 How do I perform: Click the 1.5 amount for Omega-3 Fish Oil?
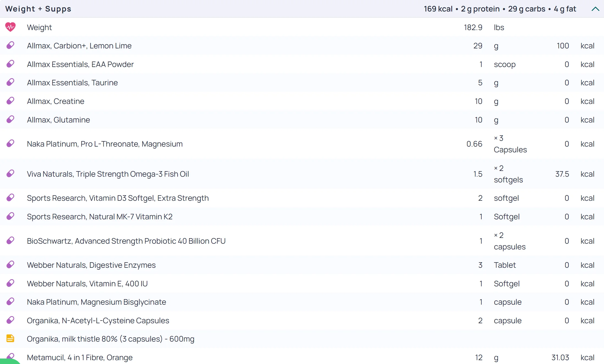[x=478, y=174]
